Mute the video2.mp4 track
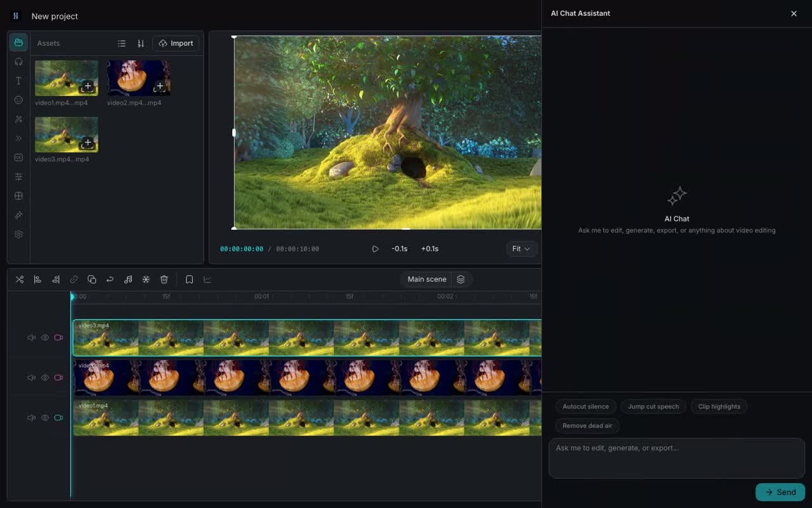This screenshot has height=508, width=812. (x=31, y=378)
